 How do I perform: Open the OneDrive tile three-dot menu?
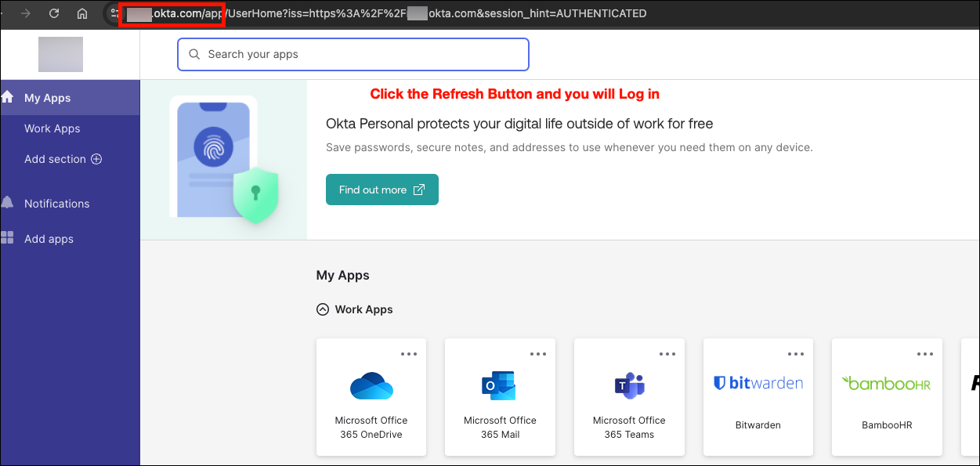409,354
